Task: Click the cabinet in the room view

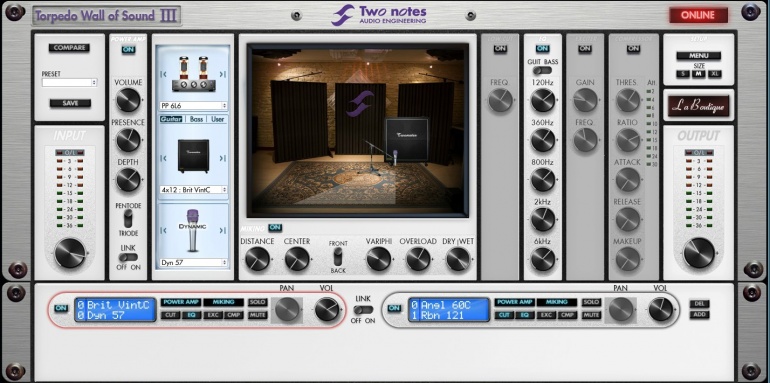Action: (407, 138)
